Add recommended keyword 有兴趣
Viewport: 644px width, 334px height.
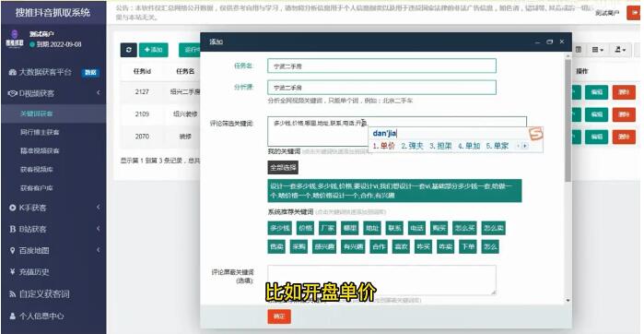pos(353,246)
